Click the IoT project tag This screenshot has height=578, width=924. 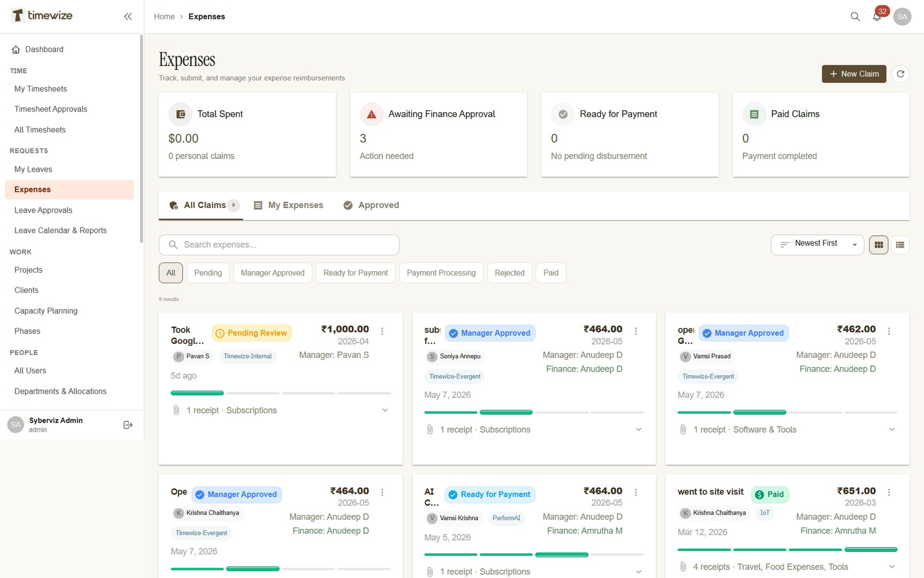coord(765,513)
